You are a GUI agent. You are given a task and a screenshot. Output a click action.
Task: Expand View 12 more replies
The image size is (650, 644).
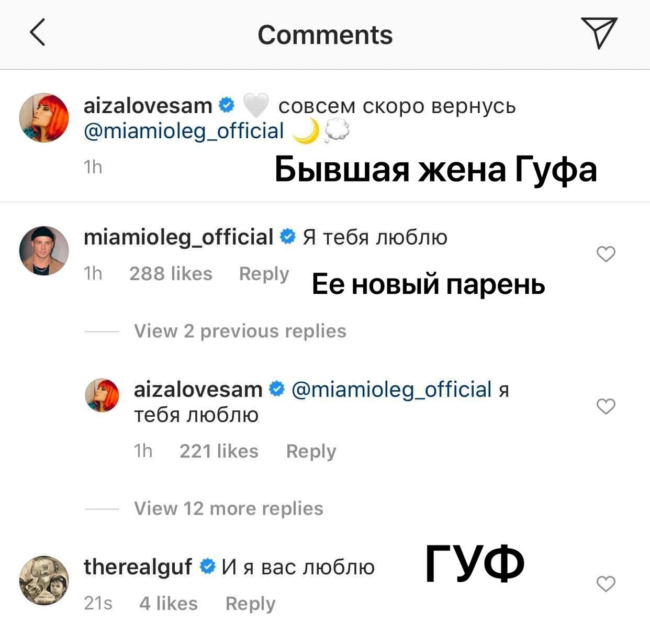coord(229,508)
